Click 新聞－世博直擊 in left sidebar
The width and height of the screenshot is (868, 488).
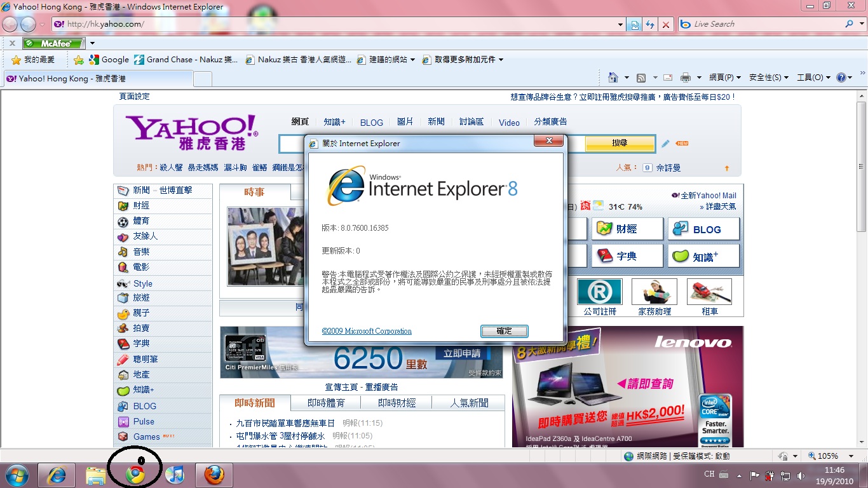click(163, 190)
